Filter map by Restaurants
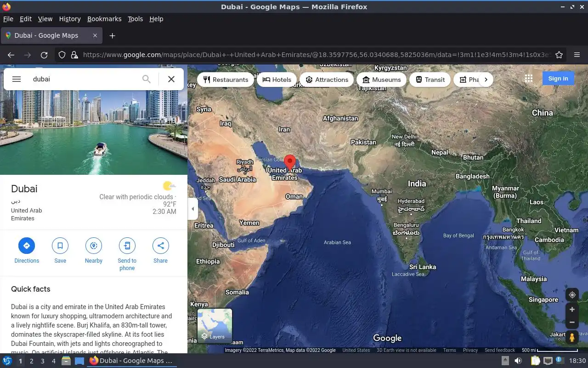588x368 pixels. [x=226, y=80]
